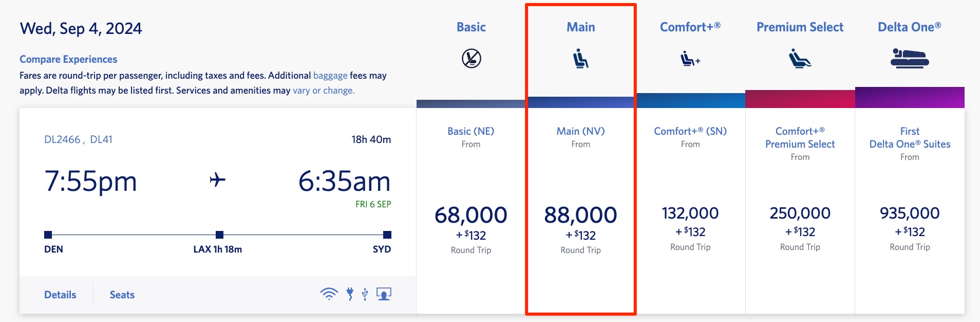
Task: Click the DEN origin marker on route line
Action: pos(48,235)
